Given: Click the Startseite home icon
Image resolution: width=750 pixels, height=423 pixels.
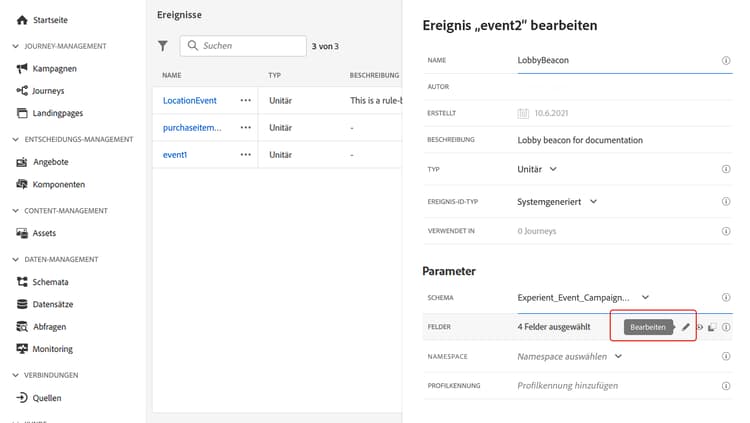Looking at the screenshot, I should 22,20.
